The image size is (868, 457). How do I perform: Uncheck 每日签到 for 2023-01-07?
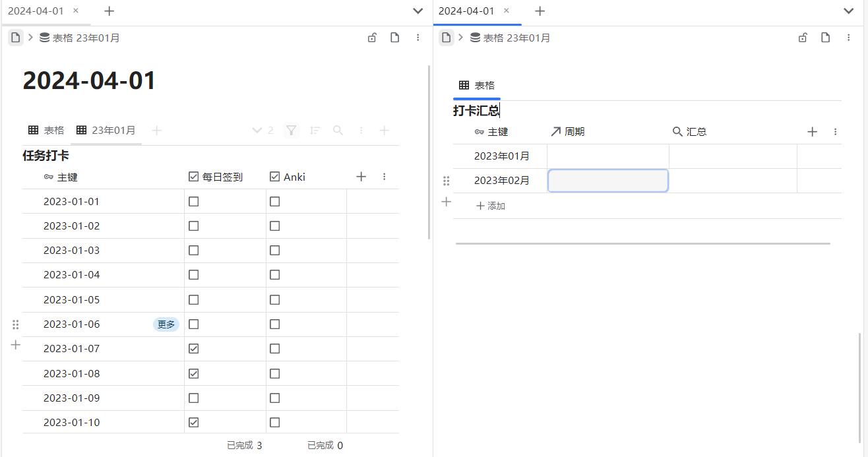(x=193, y=349)
